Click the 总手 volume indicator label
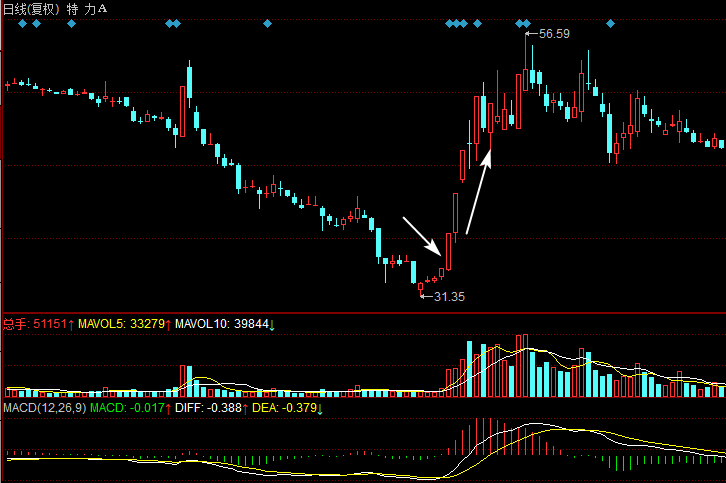The width and height of the screenshot is (726, 483). click(x=15, y=324)
